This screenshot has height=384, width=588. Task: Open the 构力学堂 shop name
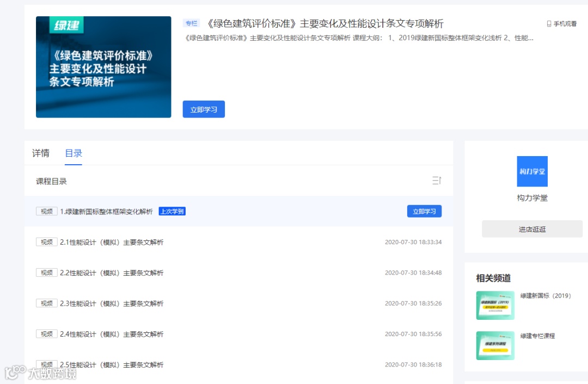pos(532,198)
